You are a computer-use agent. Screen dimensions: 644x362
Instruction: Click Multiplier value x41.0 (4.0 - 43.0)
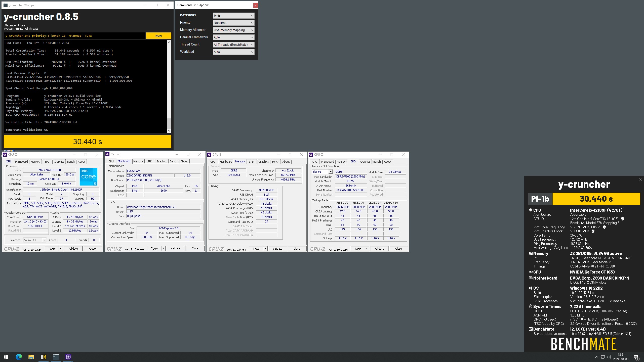[35, 221]
